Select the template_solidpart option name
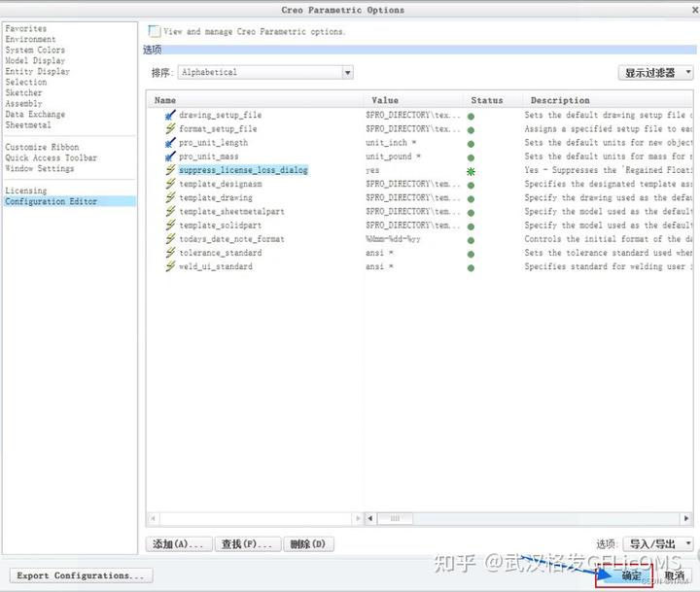 point(220,226)
